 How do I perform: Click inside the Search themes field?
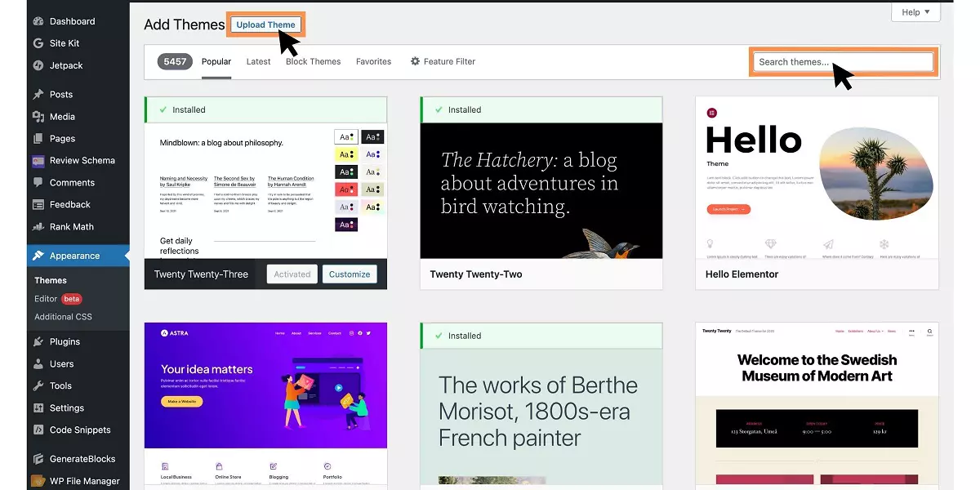pos(843,61)
